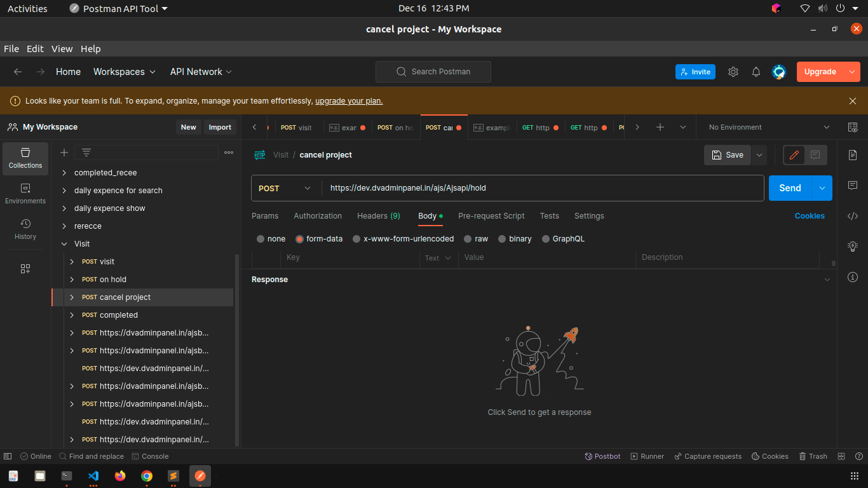Open the No Environment selector
Viewport: 868px width, 488px height.
click(769, 127)
